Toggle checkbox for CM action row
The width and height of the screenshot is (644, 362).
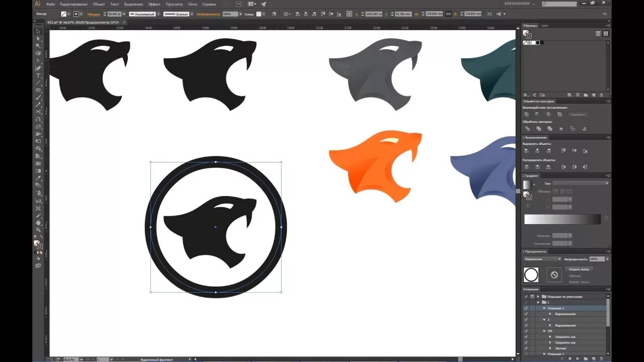(x=526, y=331)
